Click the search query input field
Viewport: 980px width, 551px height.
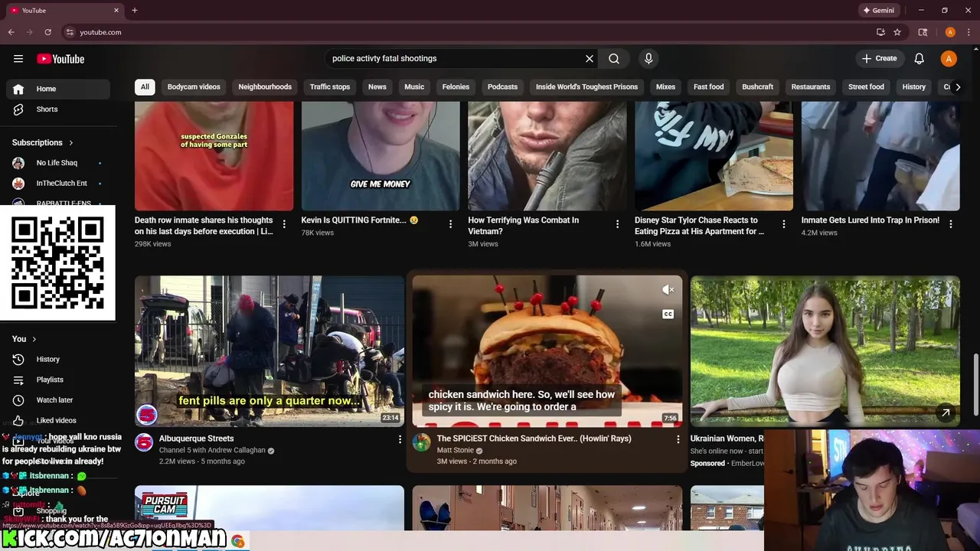(456, 59)
